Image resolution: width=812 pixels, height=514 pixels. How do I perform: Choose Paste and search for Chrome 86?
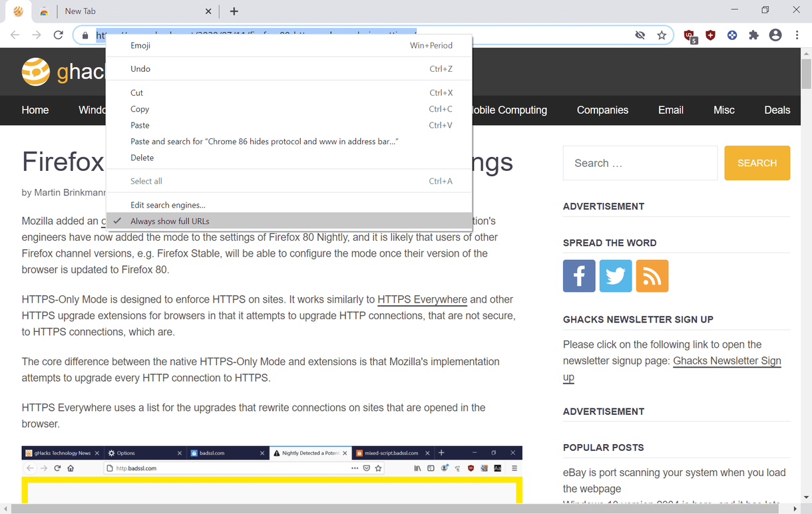pos(289,141)
